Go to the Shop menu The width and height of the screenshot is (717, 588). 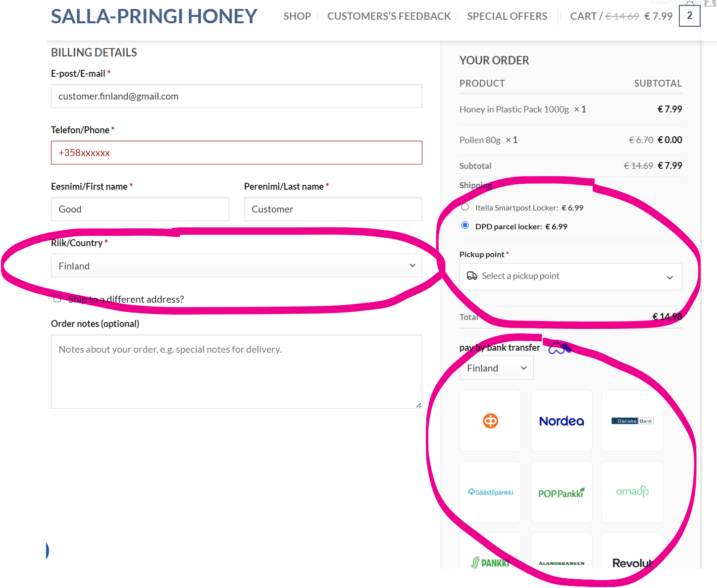pos(297,16)
